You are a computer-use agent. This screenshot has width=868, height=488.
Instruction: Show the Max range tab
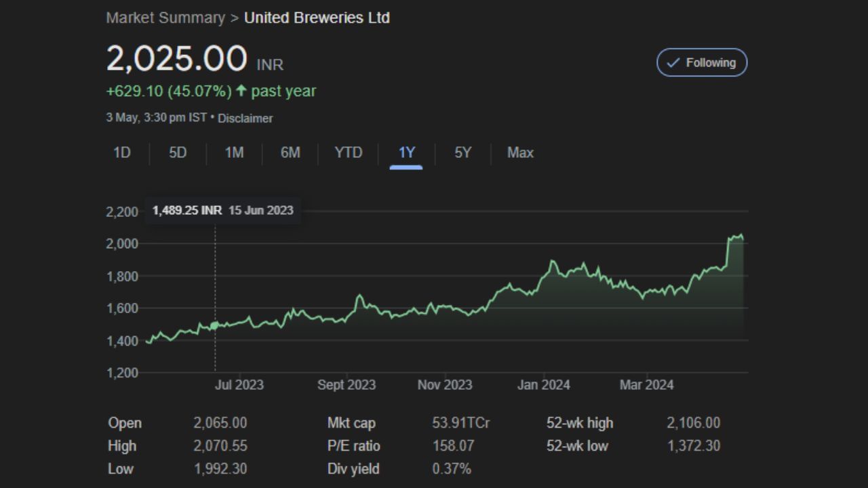coord(520,152)
